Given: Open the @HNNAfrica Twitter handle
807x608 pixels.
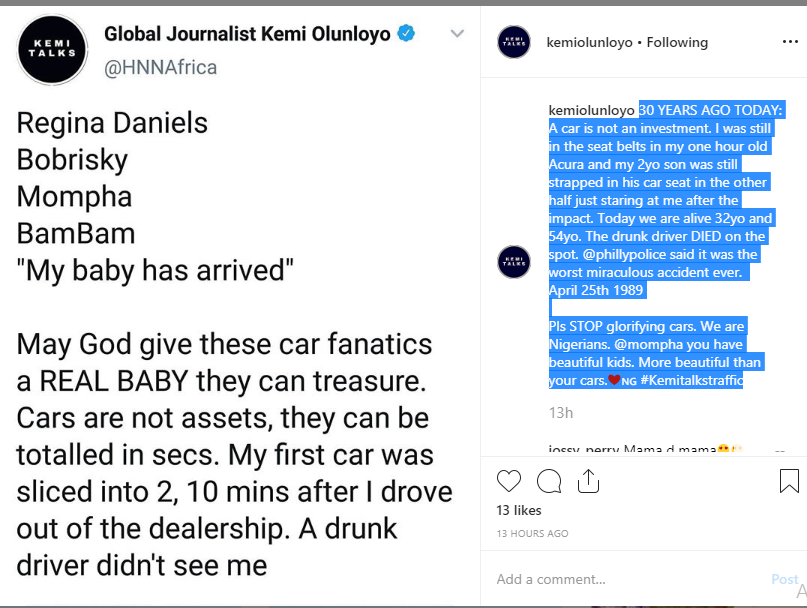Looking at the screenshot, I should pyautogui.click(x=161, y=67).
